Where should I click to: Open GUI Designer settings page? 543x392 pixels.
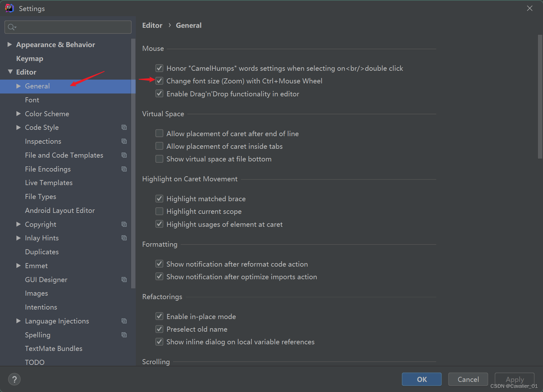point(46,280)
